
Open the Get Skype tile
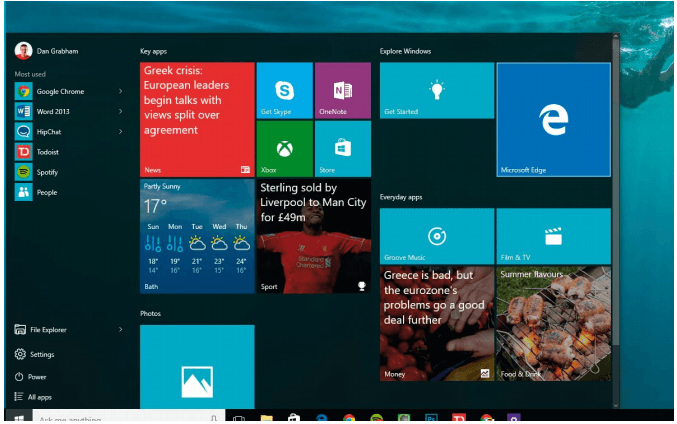pyautogui.click(x=285, y=91)
